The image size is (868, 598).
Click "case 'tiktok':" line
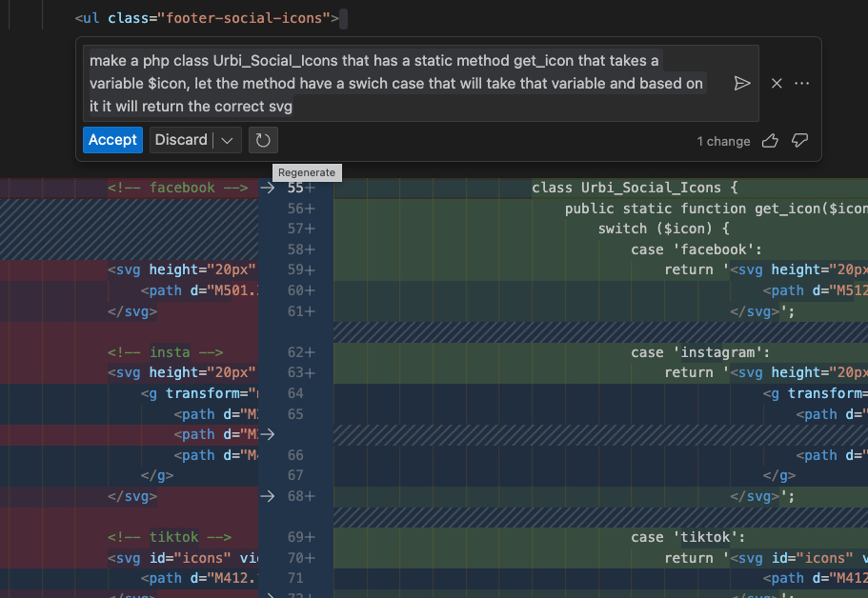(688, 537)
